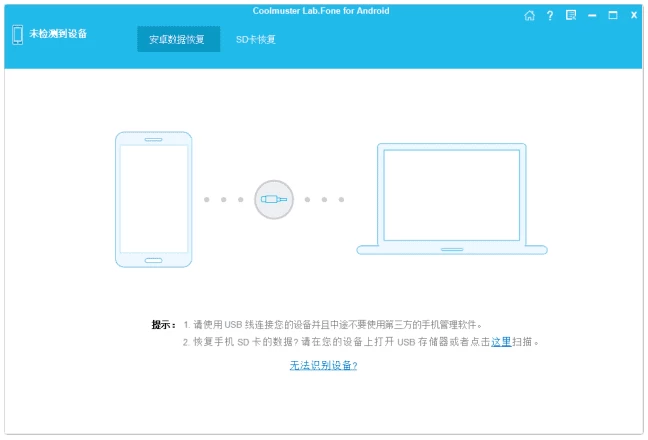This screenshot has width=648, height=440.
Task: Click the 这里 link to scan
Action: coord(501,341)
